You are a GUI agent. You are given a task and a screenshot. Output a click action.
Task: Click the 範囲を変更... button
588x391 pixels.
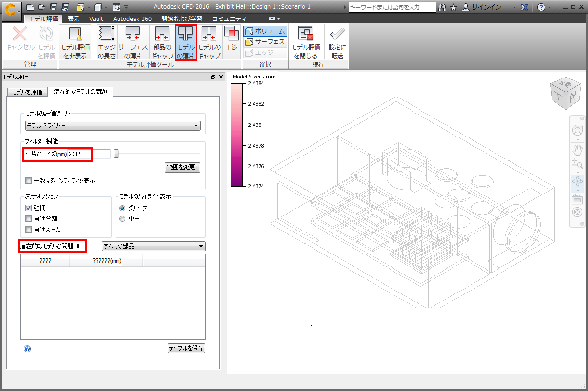click(x=182, y=167)
